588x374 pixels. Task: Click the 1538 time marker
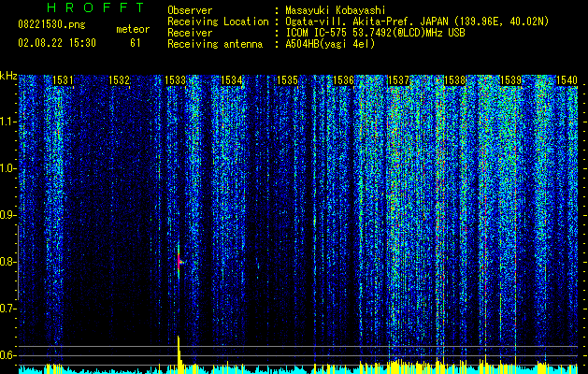click(x=455, y=80)
